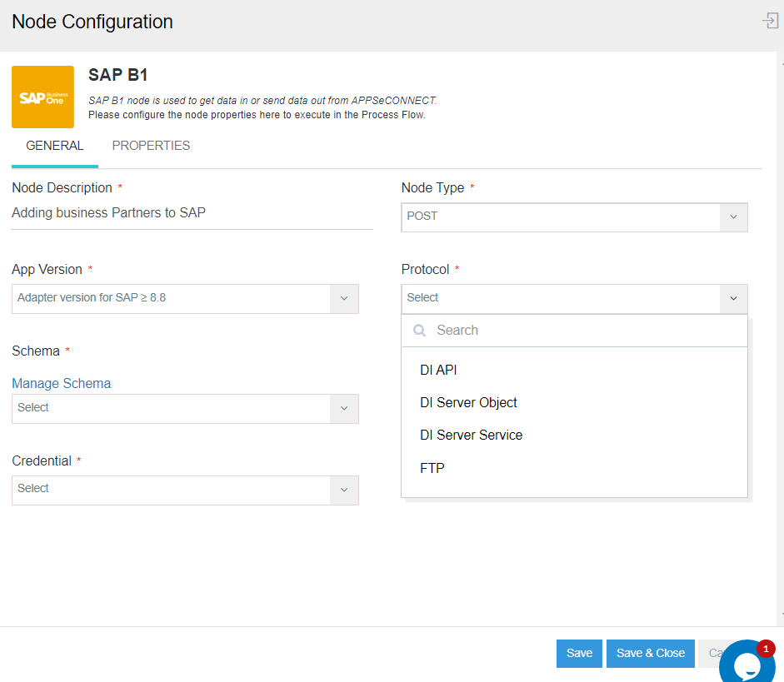Expand the Credential dropdown

click(x=344, y=490)
